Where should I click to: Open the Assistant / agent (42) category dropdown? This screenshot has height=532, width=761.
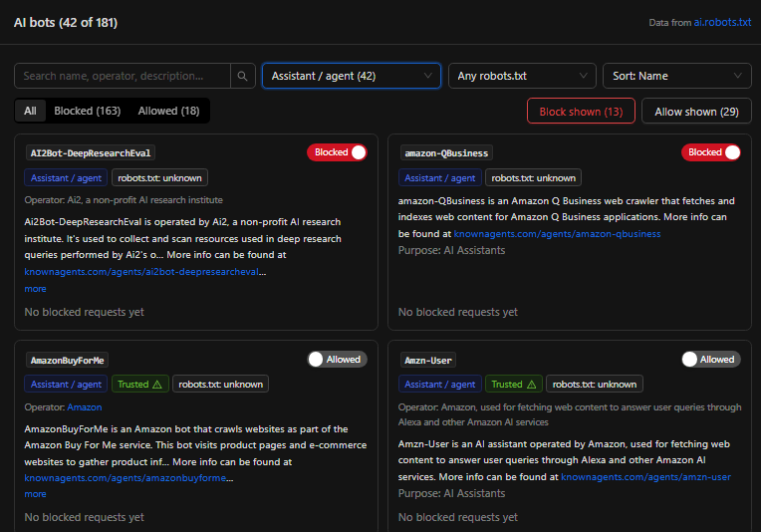[352, 76]
